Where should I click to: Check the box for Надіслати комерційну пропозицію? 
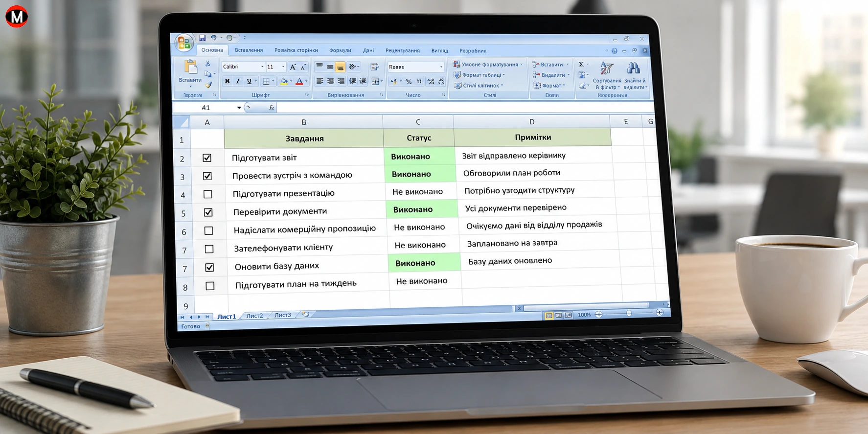pyautogui.click(x=209, y=230)
